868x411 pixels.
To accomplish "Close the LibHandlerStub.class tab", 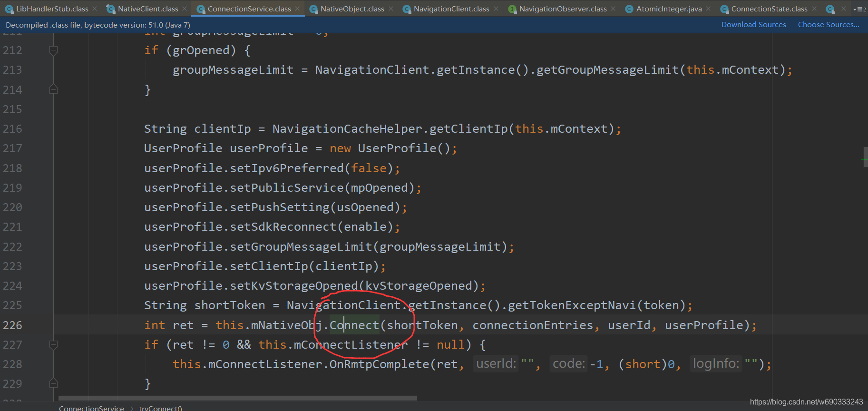I will (95, 9).
